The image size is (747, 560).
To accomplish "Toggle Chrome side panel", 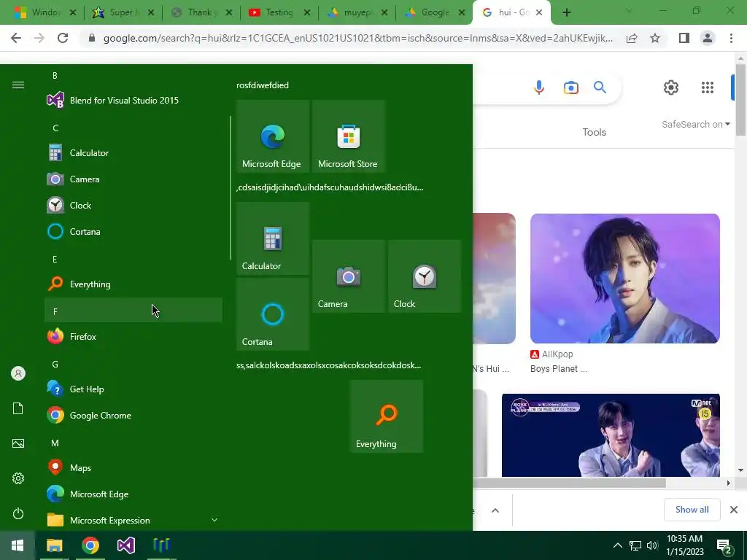I will [684, 38].
